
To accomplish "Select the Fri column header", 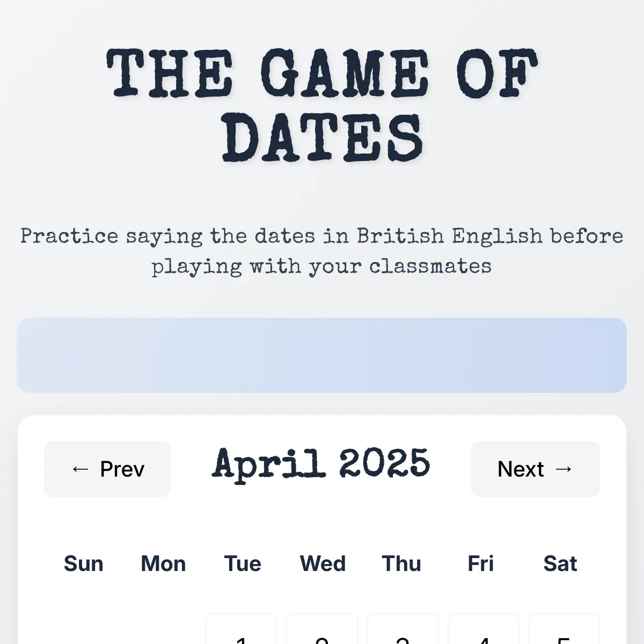I will (481, 563).
